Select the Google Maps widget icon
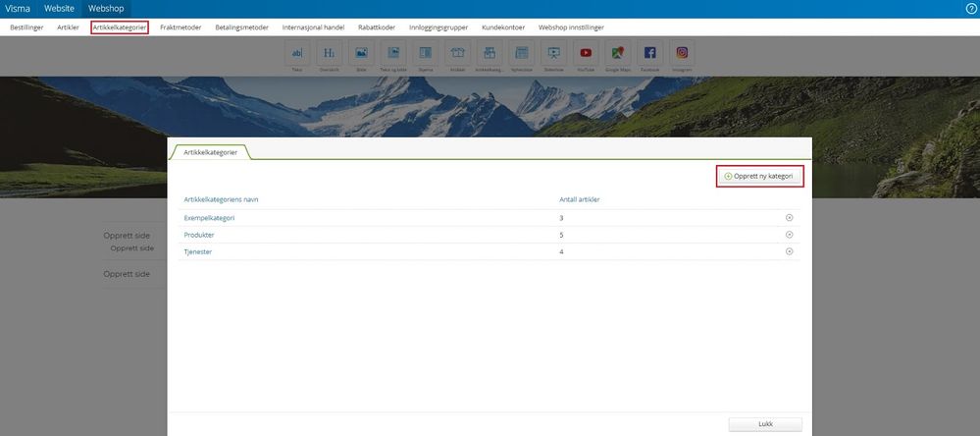 pyautogui.click(x=618, y=53)
